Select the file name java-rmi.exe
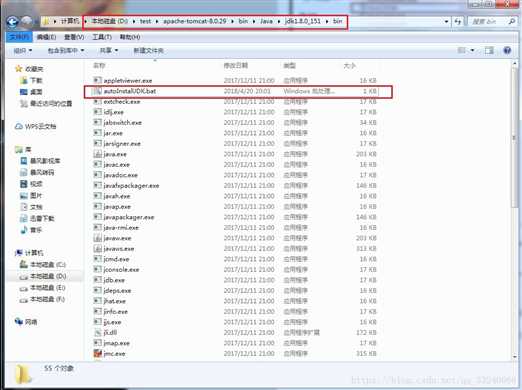 [x=121, y=228]
